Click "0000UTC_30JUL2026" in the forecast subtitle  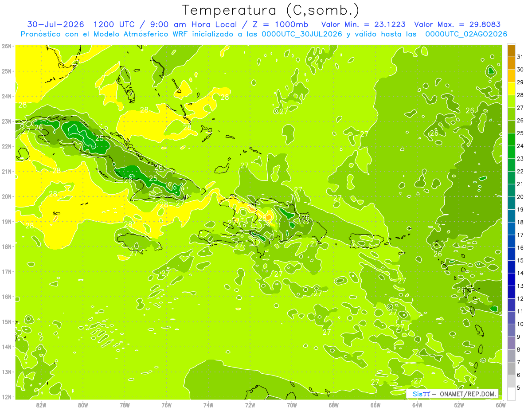(302, 34)
